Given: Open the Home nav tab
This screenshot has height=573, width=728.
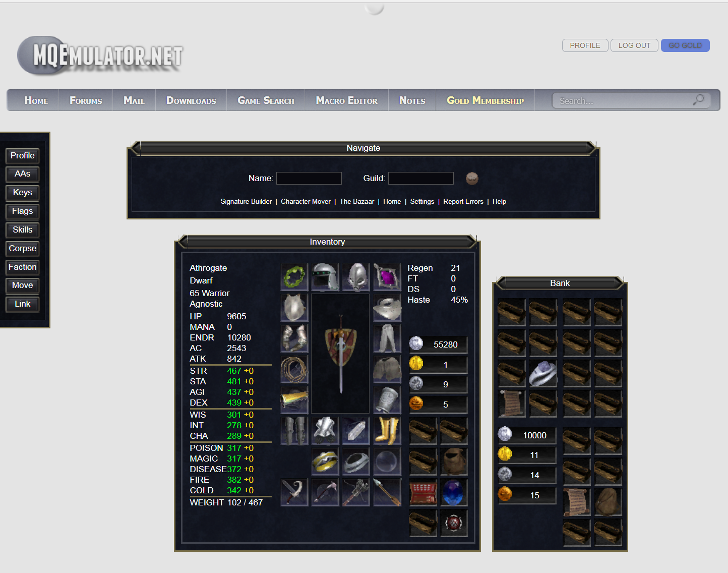Looking at the screenshot, I should coord(36,100).
